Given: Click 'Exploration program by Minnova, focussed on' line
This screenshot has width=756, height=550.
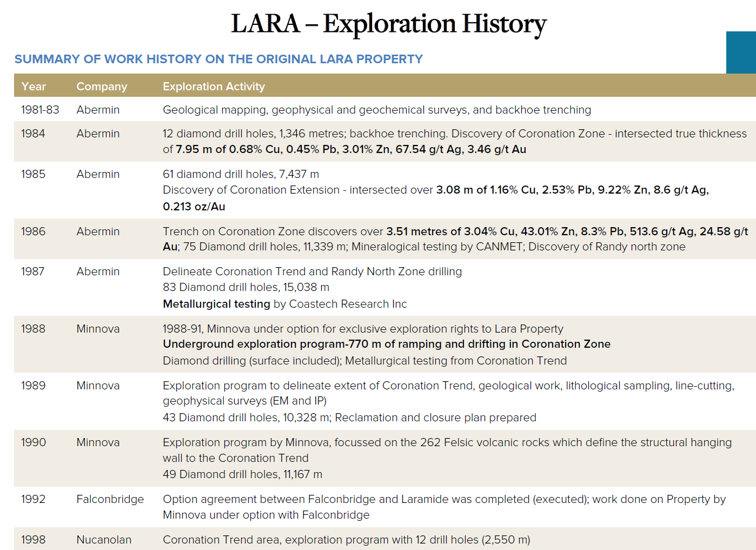Looking at the screenshot, I should pos(447,442).
